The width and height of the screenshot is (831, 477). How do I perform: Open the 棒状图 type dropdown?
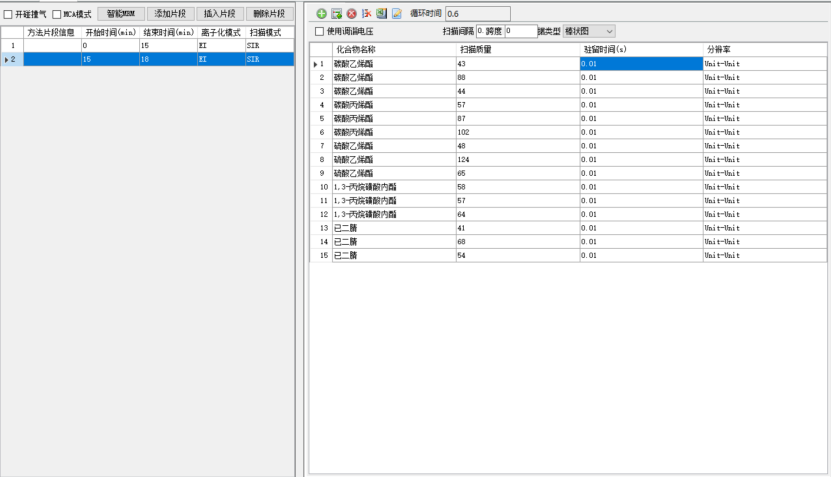tap(589, 32)
